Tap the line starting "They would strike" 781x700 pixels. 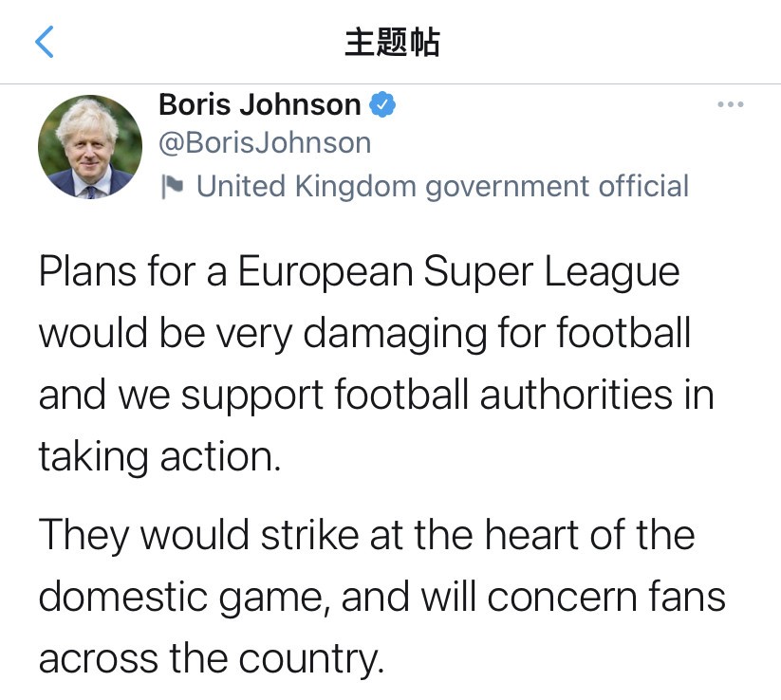(366, 536)
